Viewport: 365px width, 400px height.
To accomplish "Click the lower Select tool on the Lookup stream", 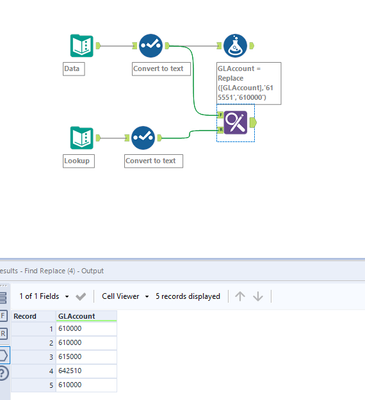I will tap(143, 138).
